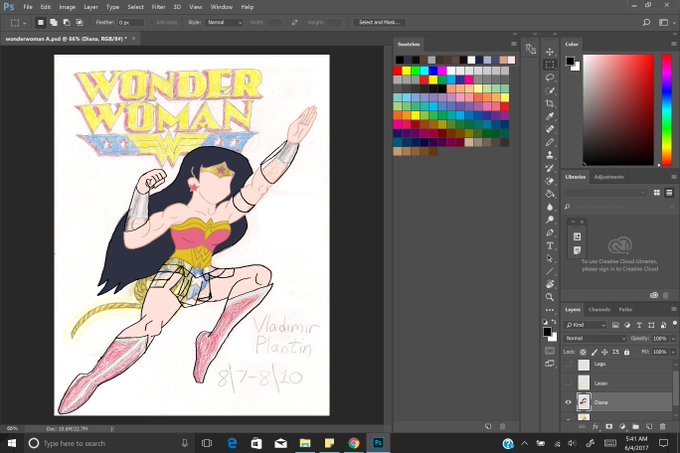This screenshot has height=453, width=680.
Task: Open the Filter menu
Action: tap(158, 7)
